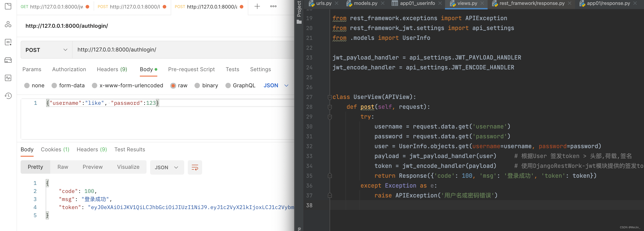644x231 pixels.
Task: Click the fold marker at line 28
Action: (x=330, y=107)
